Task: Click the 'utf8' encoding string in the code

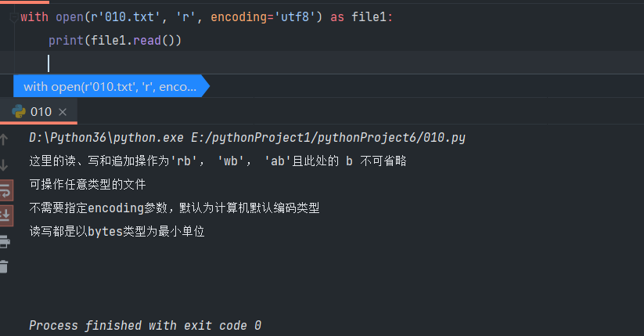Action: click(x=288, y=16)
